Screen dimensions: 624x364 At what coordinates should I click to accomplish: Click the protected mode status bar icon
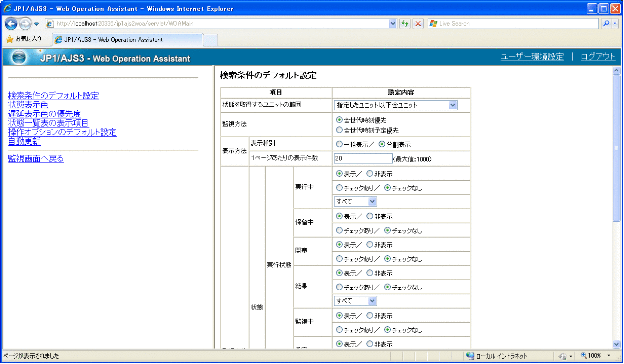(562, 356)
